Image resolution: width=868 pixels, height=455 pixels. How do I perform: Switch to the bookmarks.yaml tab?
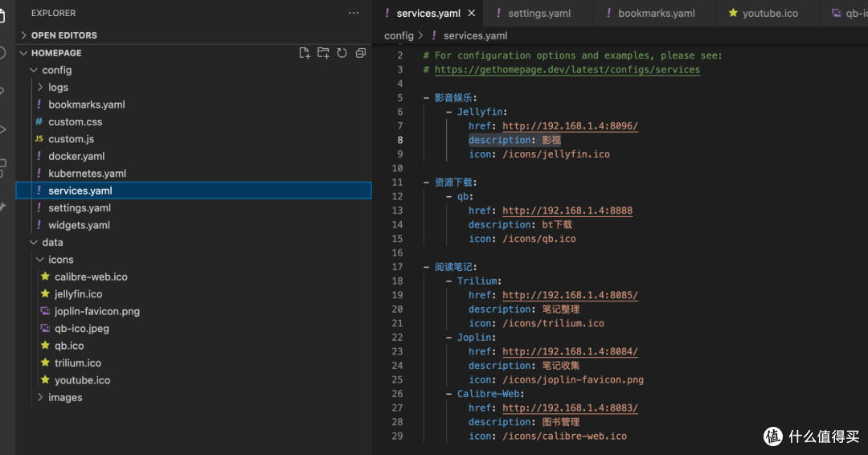(x=656, y=13)
